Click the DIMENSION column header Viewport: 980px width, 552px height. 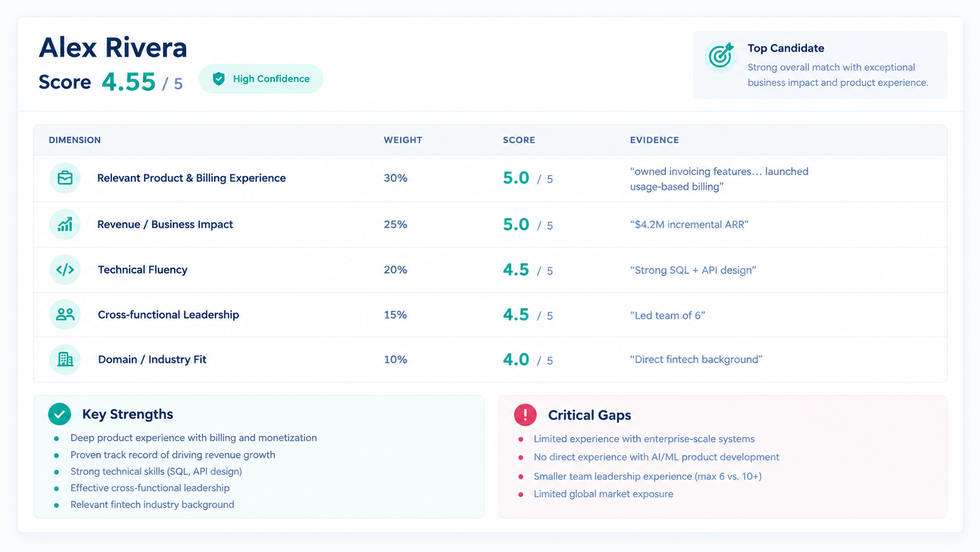coord(74,140)
